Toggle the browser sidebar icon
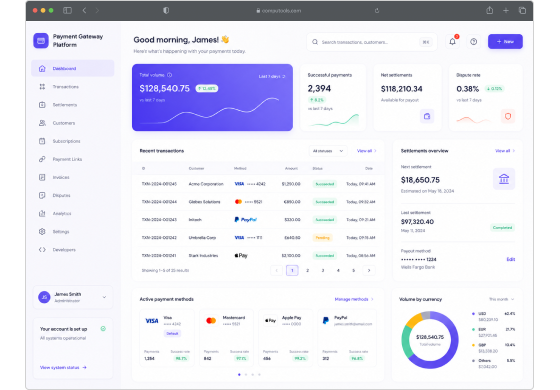This screenshot has height=390, width=560. pyautogui.click(x=68, y=10)
